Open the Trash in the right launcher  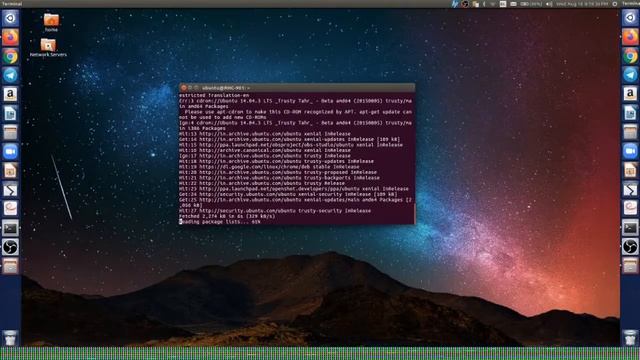point(630,338)
